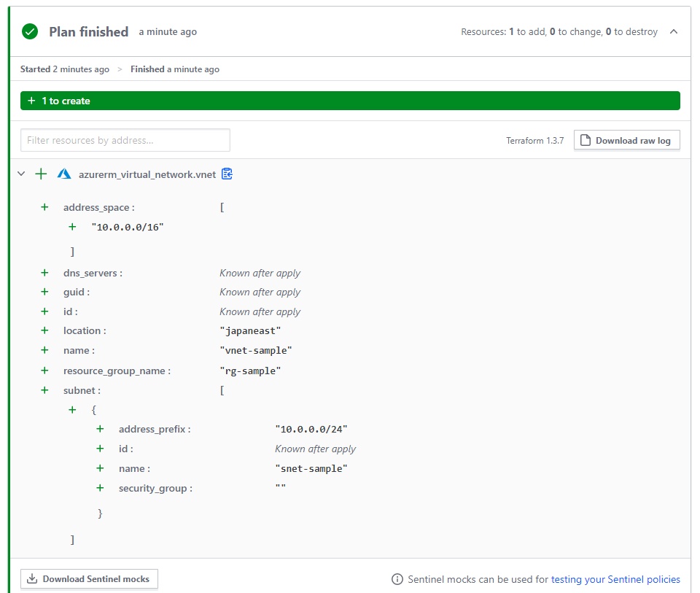Click the "snet-sample" subnet name value
The height and width of the screenshot is (593, 700).
pos(311,469)
